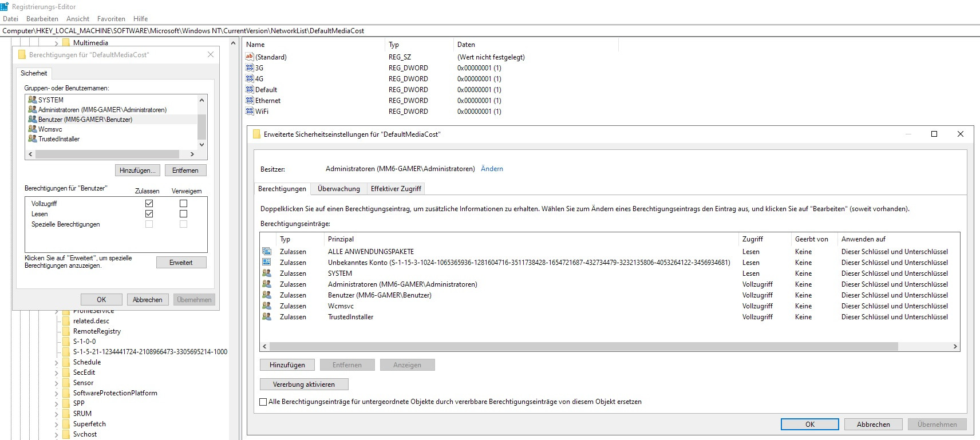Click the Vererbung aktivieren button
This screenshot has height=440, width=980.
click(304, 384)
